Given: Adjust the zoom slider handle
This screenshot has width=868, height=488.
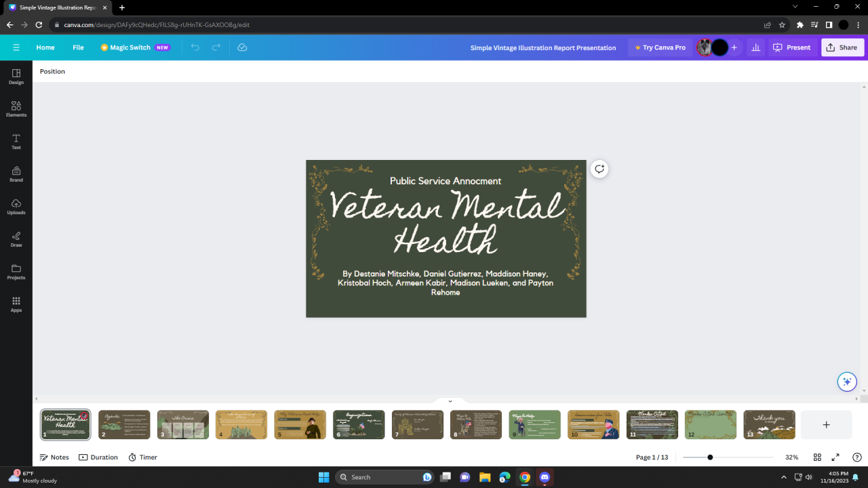Looking at the screenshot, I should (710, 457).
